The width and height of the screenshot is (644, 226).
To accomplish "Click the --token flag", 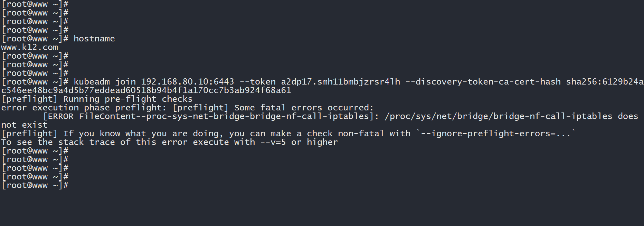I will pyautogui.click(x=257, y=82).
